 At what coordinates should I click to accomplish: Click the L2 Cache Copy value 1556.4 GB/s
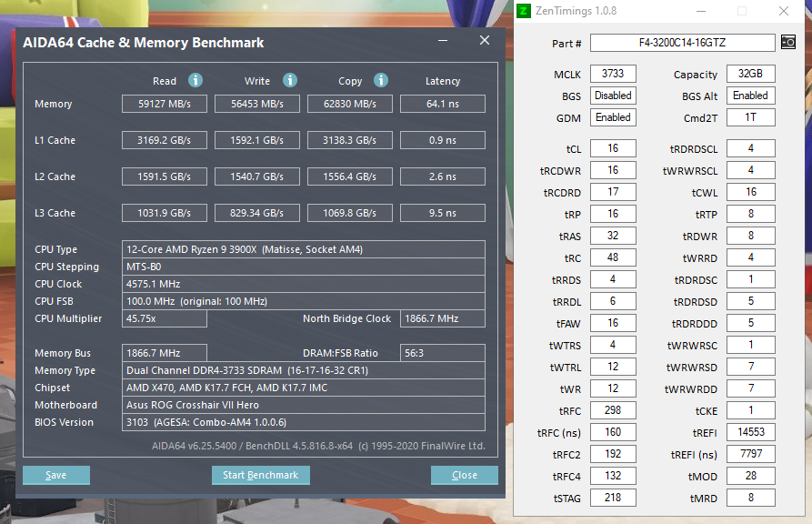pos(349,176)
